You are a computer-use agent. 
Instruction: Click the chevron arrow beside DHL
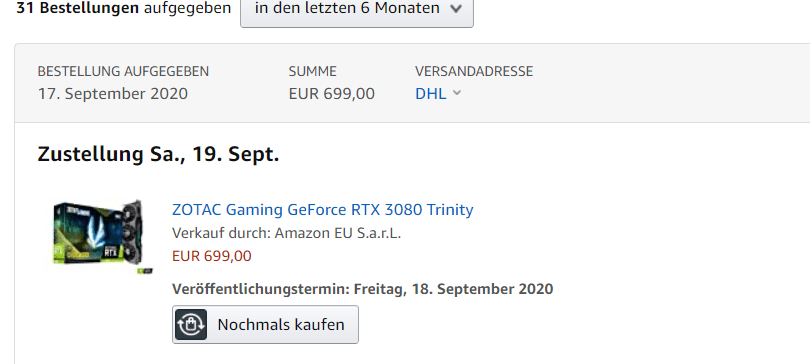pyautogui.click(x=457, y=93)
